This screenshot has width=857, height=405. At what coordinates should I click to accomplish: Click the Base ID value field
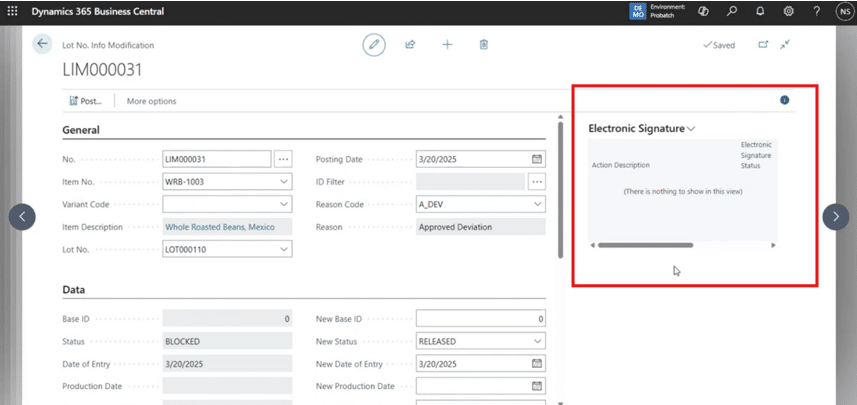pyautogui.click(x=227, y=319)
